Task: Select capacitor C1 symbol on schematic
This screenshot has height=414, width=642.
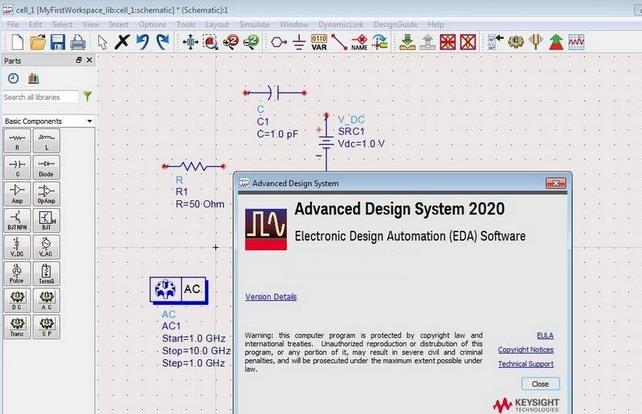Action: (275, 93)
